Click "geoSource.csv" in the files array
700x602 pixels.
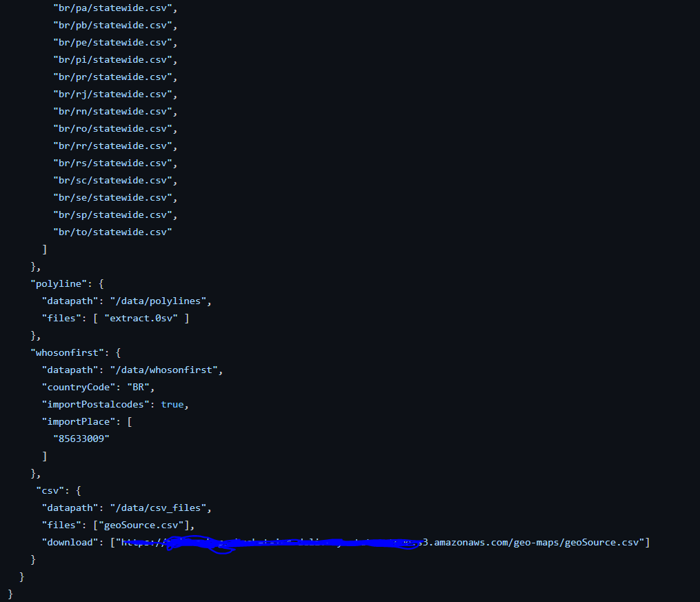click(141, 525)
